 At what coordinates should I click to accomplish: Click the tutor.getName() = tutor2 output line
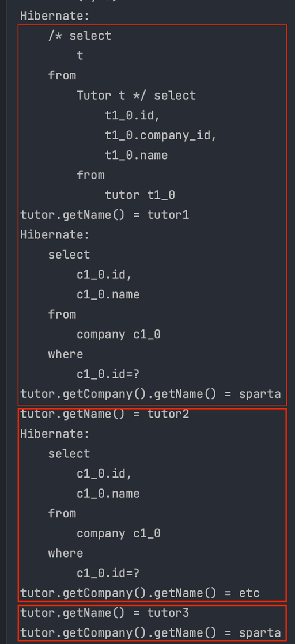[105, 414]
